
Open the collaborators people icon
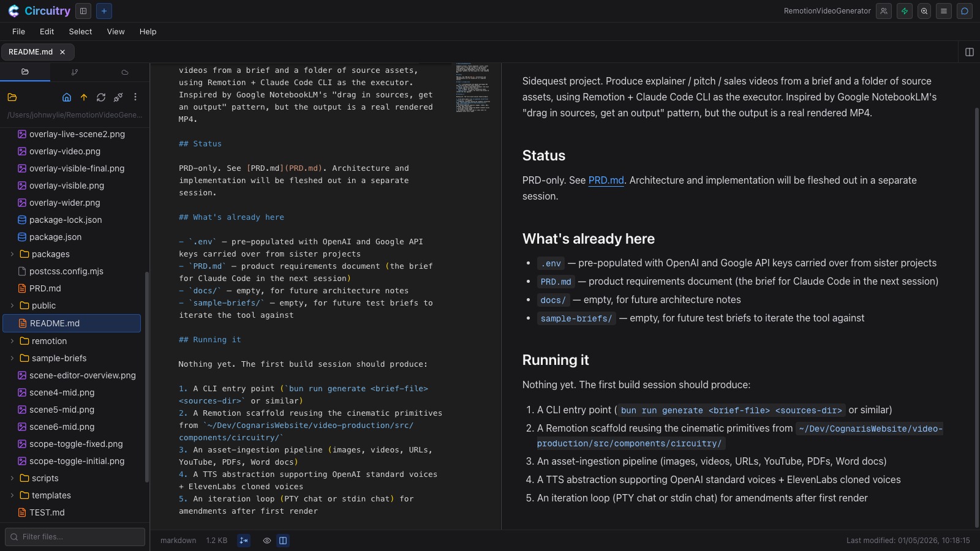click(884, 11)
